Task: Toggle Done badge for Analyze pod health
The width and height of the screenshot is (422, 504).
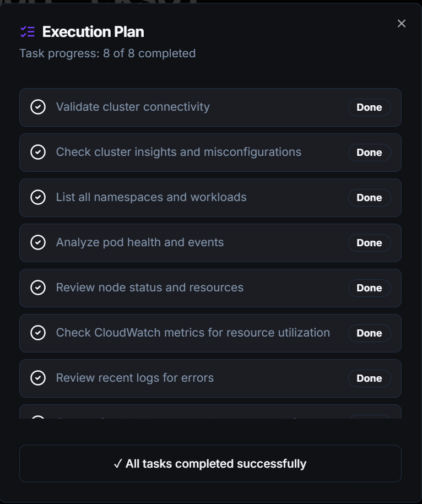Action: tap(369, 243)
